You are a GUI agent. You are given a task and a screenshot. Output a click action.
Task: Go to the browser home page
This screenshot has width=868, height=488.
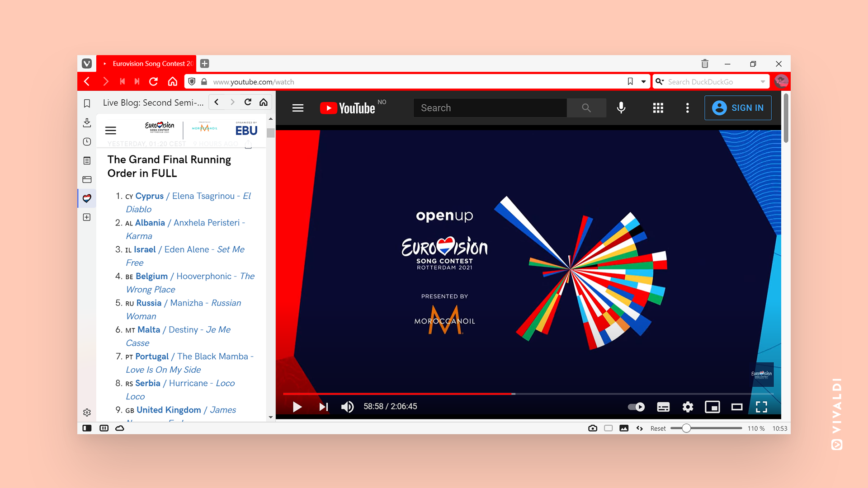pyautogui.click(x=172, y=81)
